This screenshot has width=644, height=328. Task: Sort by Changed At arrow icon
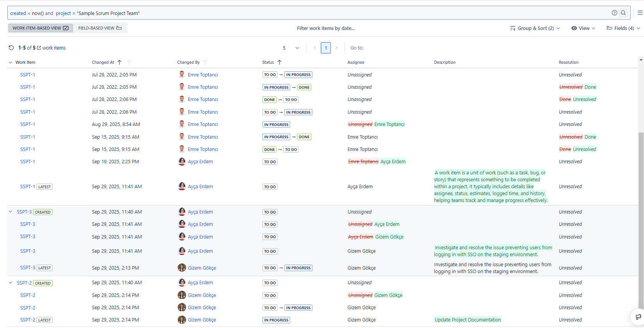click(119, 62)
